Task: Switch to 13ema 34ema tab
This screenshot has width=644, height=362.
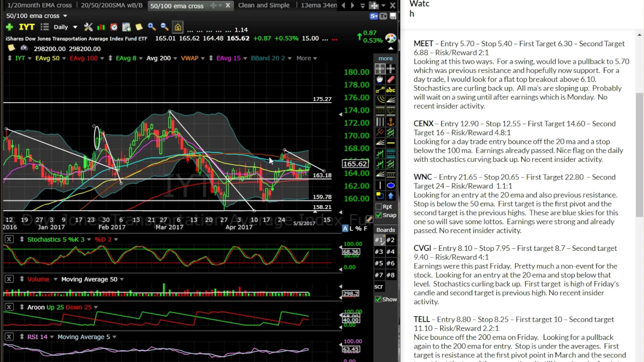Action: pyautogui.click(x=318, y=5)
